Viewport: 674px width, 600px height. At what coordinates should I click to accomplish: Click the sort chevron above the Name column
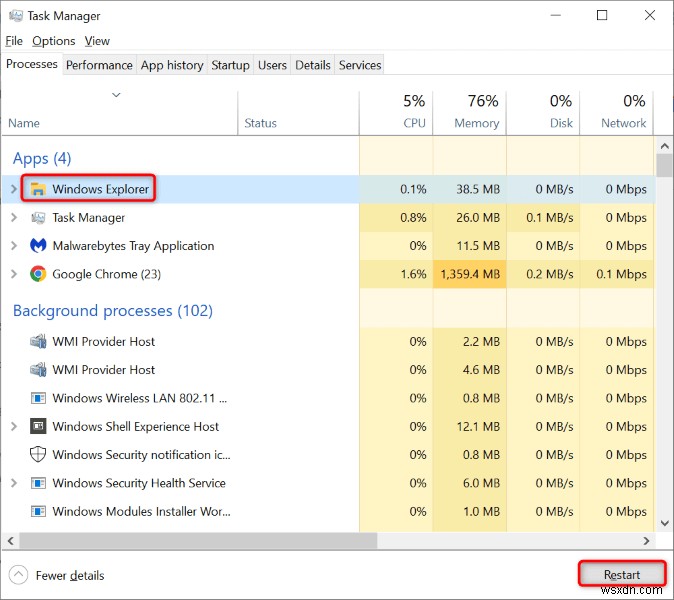[116, 95]
